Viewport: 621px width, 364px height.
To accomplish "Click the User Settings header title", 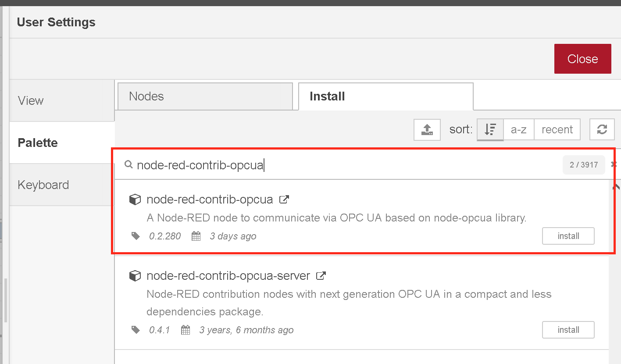I will (x=56, y=22).
